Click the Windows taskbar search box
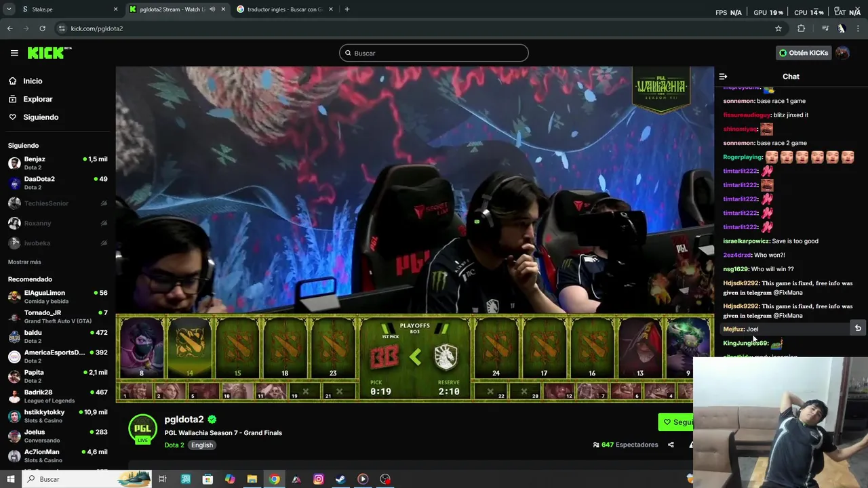The image size is (868, 488). (87, 479)
